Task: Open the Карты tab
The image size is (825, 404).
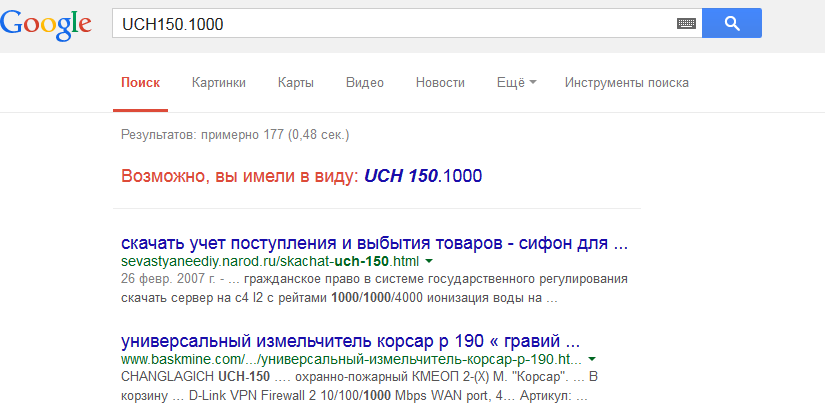Action: pos(296,83)
